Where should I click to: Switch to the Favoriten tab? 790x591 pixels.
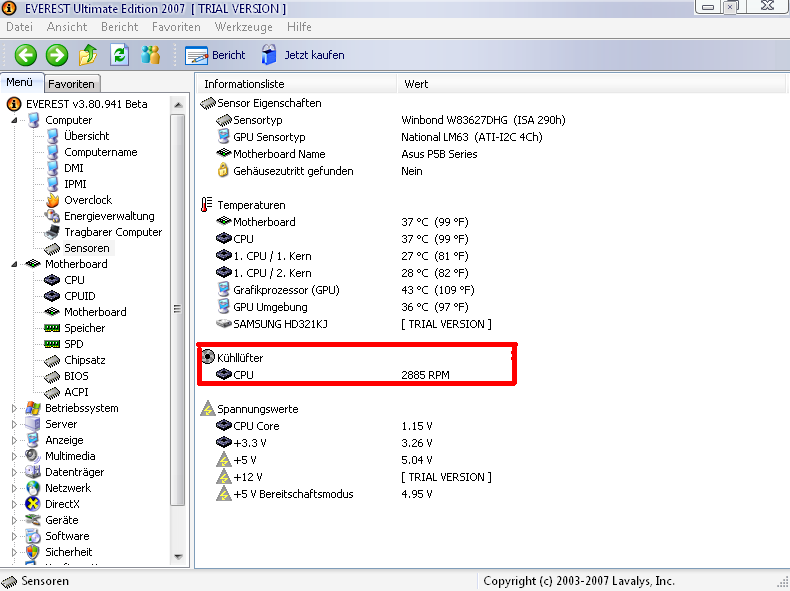[72, 84]
